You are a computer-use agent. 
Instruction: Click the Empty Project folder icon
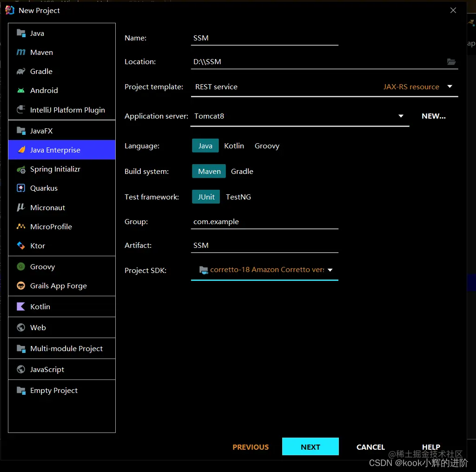pyautogui.click(x=21, y=390)
